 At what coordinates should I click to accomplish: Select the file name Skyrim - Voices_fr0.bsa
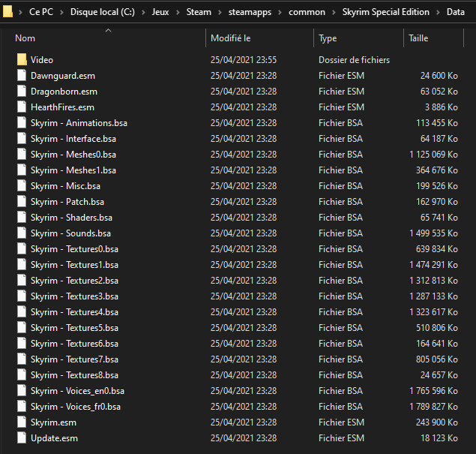[x=76, y=407]
